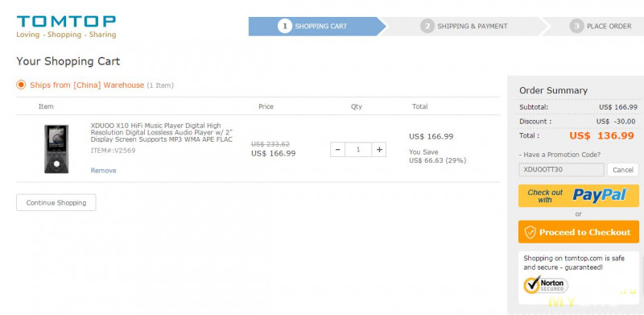
Task: Click the step 1 Shopping Cart circle
Action: tap(285, 26)
